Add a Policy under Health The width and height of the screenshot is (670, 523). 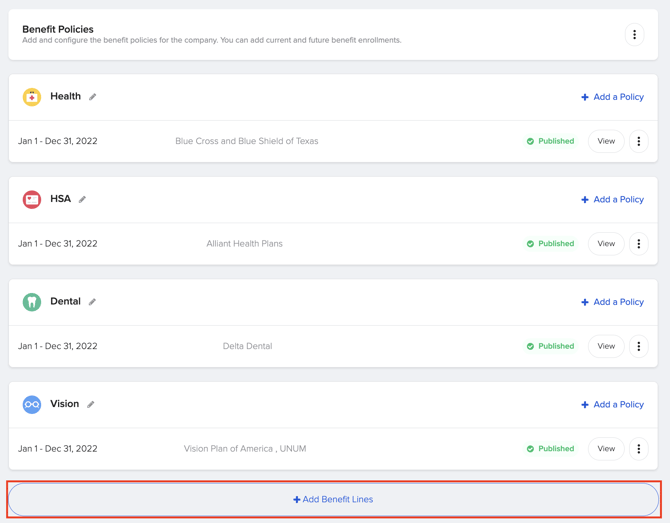coord(612,97)
